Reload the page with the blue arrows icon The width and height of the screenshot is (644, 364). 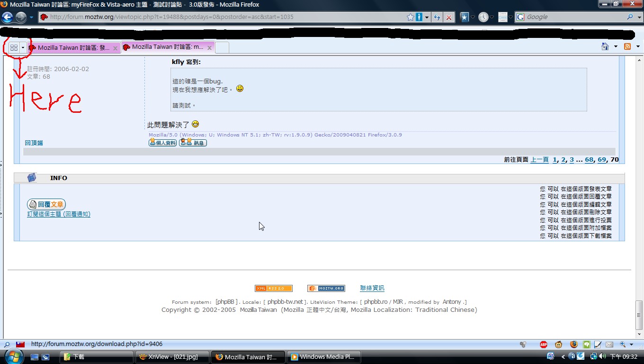point(437,17)
